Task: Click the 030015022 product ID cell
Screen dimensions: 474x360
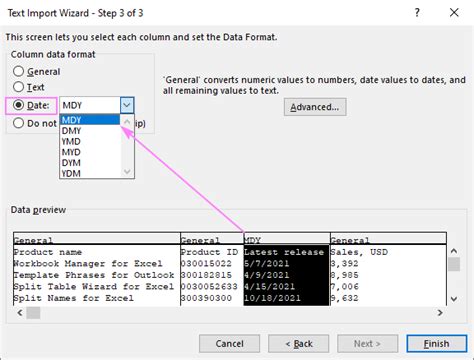Action: click(x=206, y=264)
